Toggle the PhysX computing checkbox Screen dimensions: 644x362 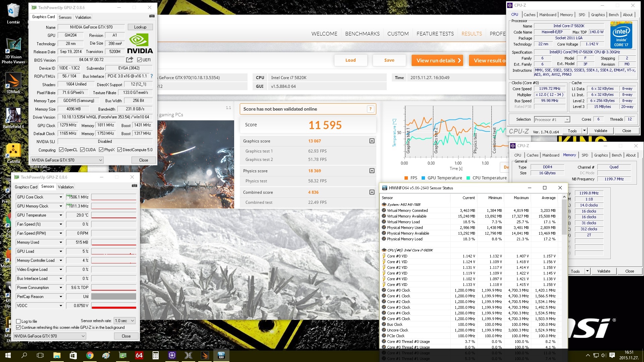pyautogui.click(x=101, y=150)
